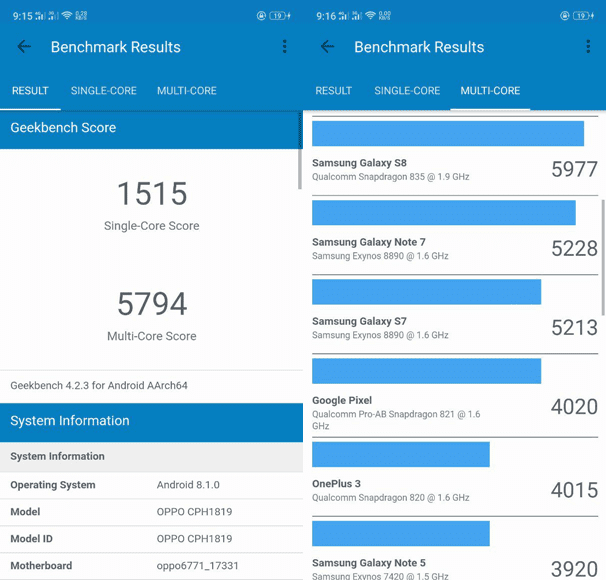Tap Multi-Core Score label
The width and height of the screenshot is (606, 580).
(152, 336)
